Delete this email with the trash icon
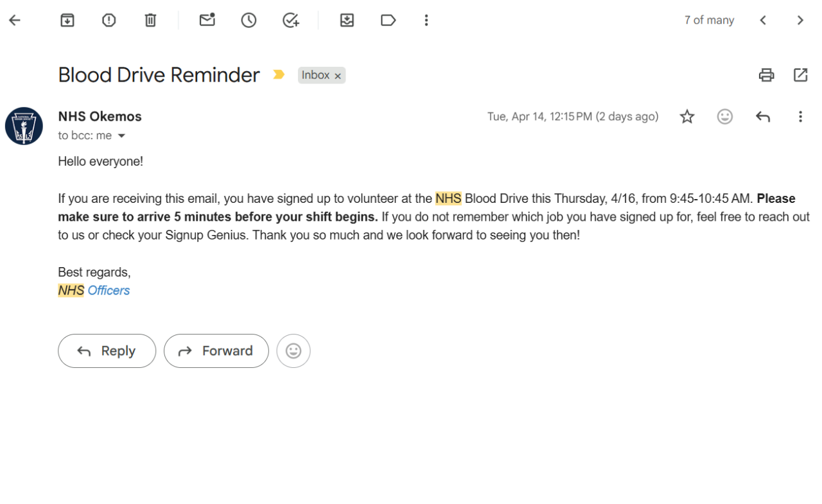This screenshot has width=822, height=504. [150, 21]
